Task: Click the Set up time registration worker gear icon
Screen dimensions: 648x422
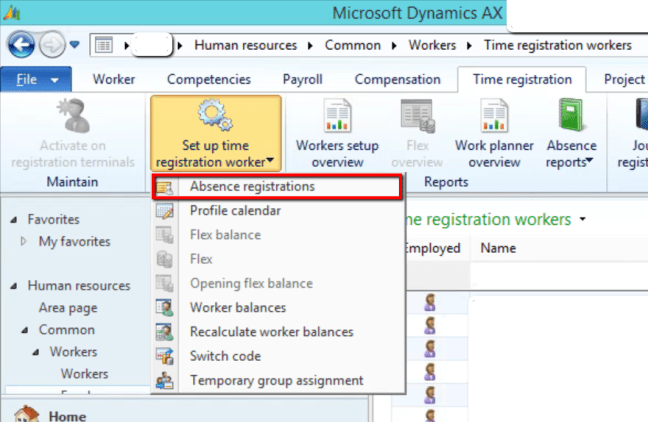Action: (x=216, y=118)
